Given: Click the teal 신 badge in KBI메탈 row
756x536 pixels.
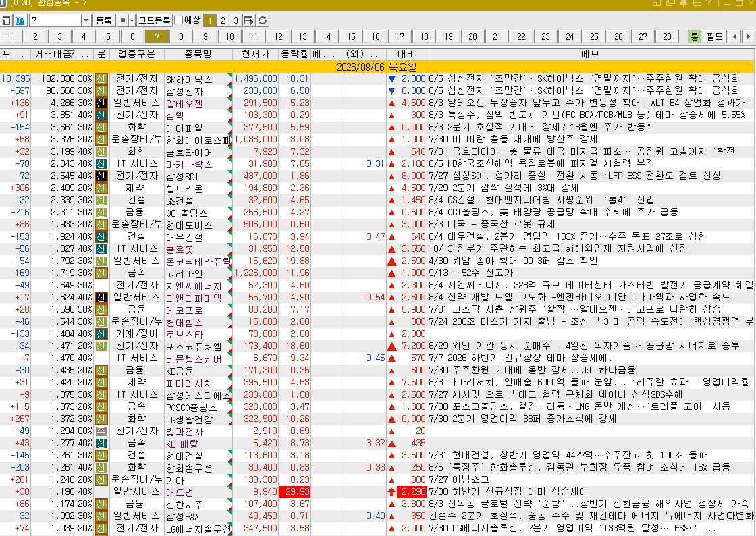Looking at the screenshot, I should [x=101, y=443].
